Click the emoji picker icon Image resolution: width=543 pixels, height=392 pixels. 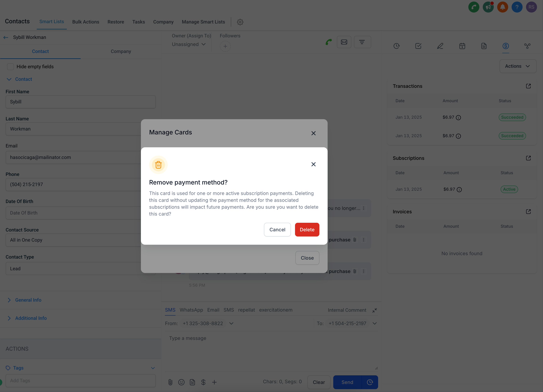181,382
